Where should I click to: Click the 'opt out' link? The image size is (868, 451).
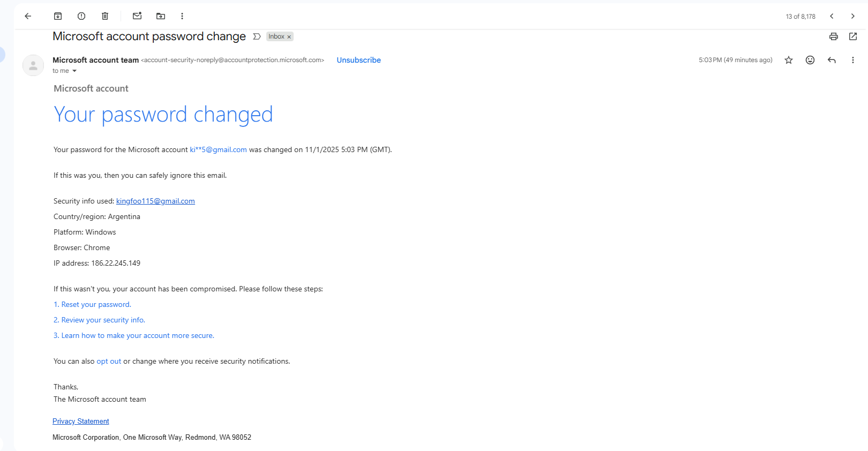pyautogui.click(x=109, y=361)
